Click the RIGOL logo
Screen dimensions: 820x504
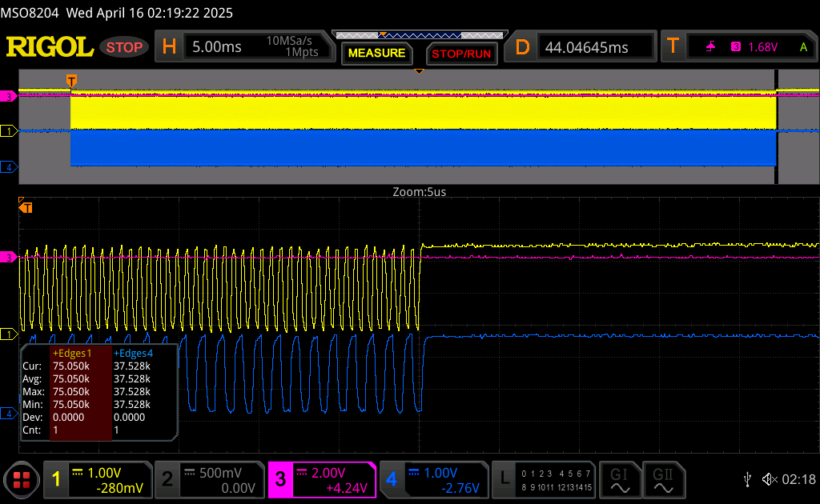point(50,47)
